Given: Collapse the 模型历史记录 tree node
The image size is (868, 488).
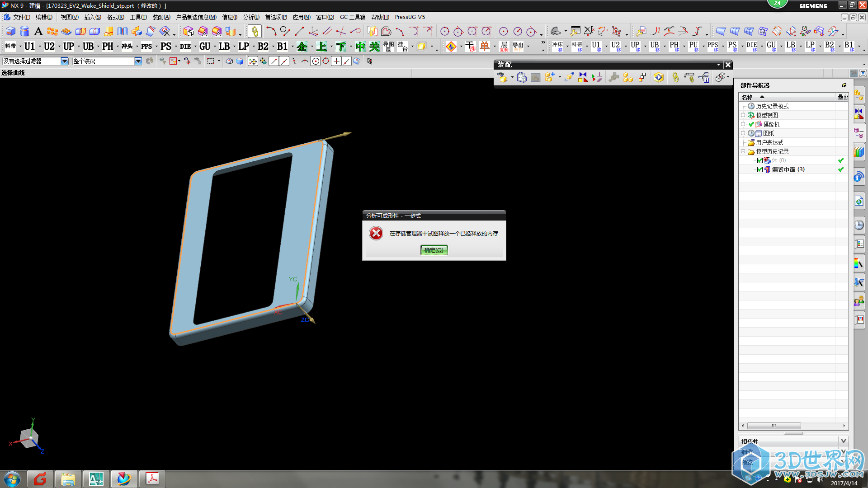Looking at the screenshot, I should point(743,151).
